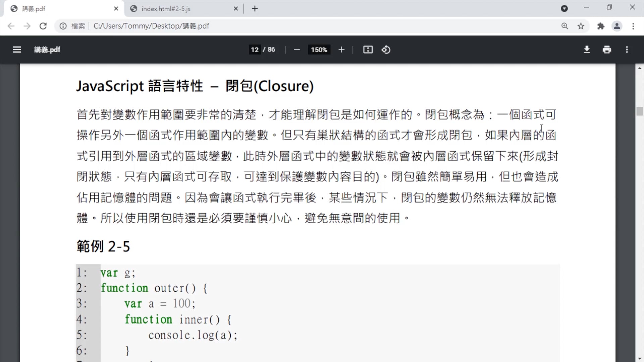Open PDF viewer more actions menu
The image size is (644, 362).
tap(627, 50)
